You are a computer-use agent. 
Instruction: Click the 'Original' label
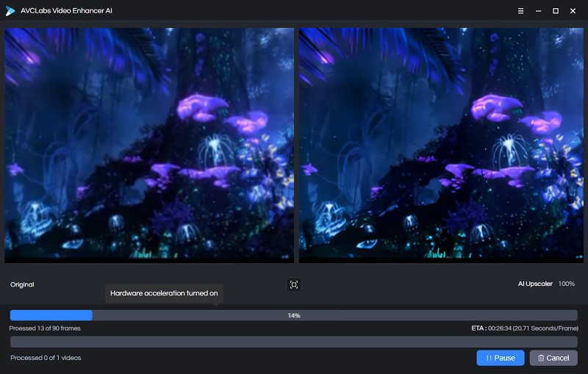(x=22, y=284)
